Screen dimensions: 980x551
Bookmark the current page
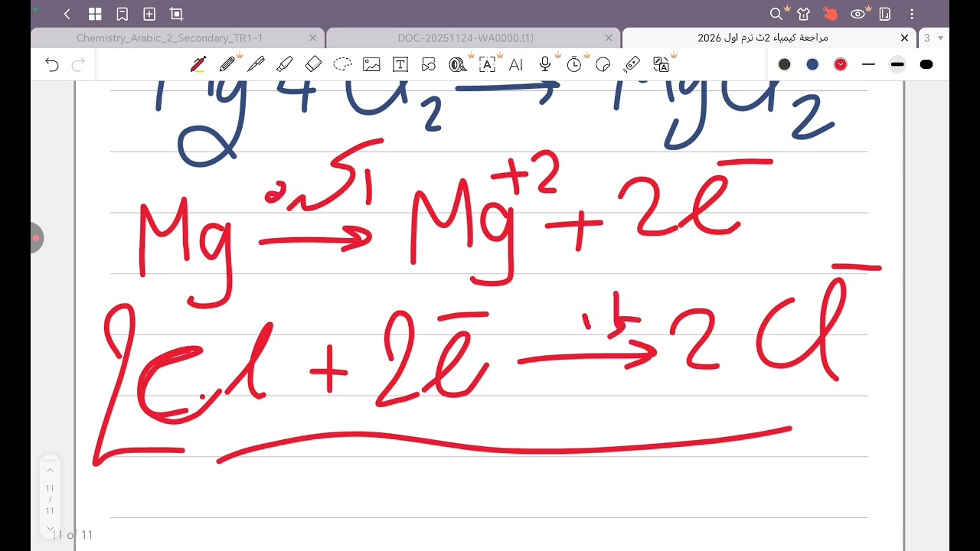coord(122,14)
